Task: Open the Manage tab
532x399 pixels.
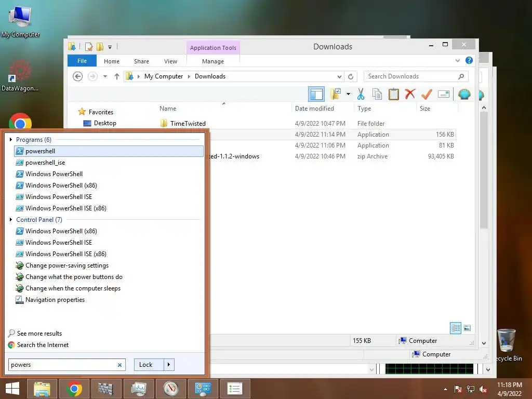Action: (213, 61)
